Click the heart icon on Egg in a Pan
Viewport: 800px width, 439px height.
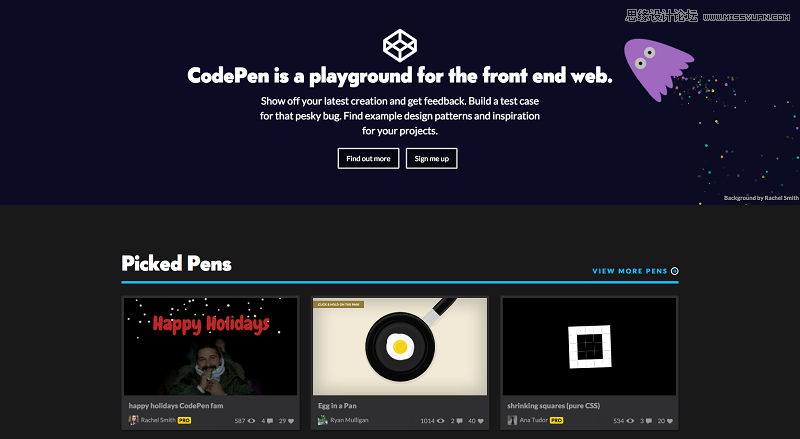pos(481,421)
